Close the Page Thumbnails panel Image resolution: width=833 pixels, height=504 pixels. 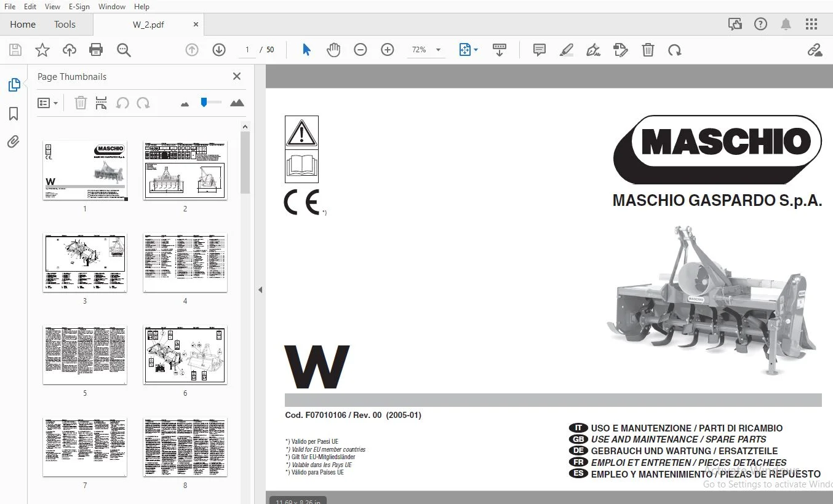pyautogui.click(x=237, y=76)
